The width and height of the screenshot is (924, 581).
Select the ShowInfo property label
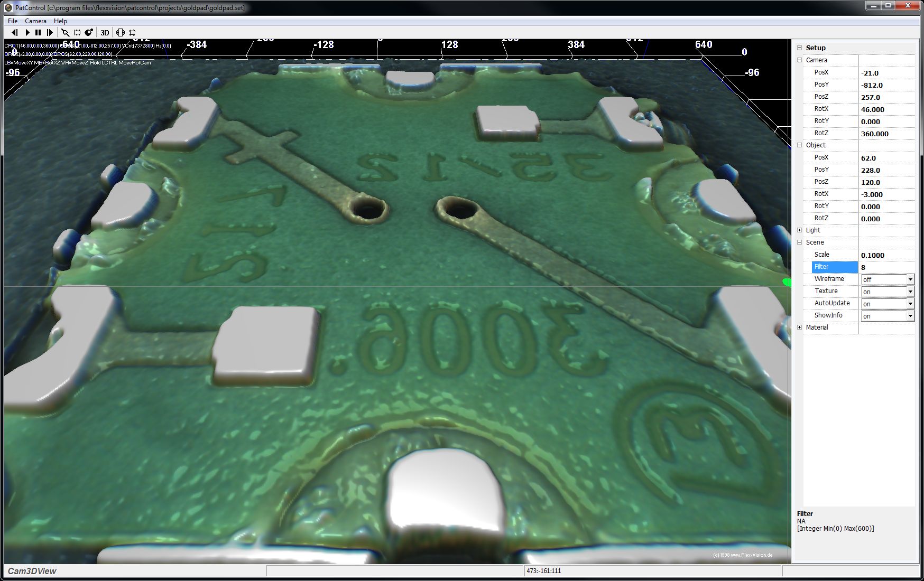pos(828,315)
